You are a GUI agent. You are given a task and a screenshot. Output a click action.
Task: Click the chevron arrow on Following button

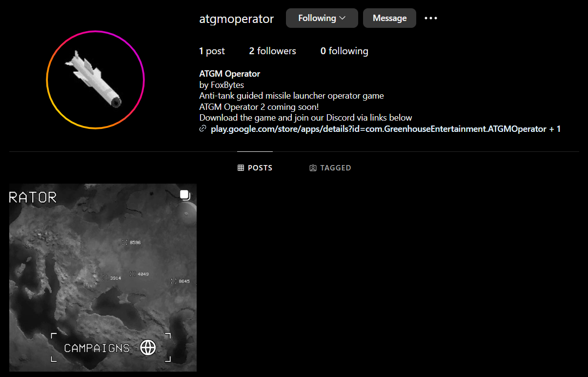click(x=343, y=18)
